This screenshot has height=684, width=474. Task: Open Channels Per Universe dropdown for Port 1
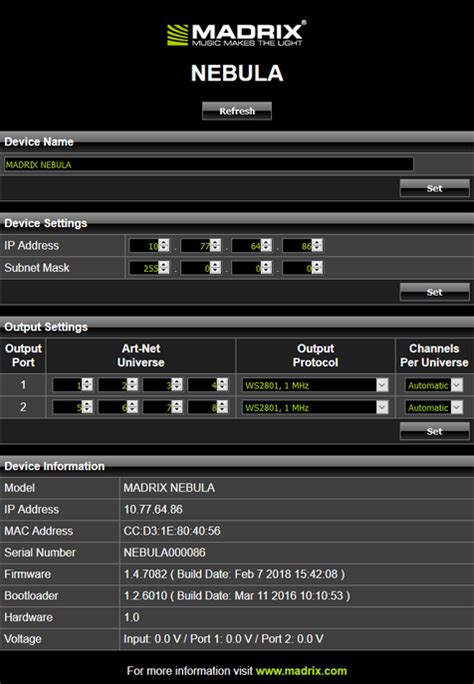[x=434, y=385]
